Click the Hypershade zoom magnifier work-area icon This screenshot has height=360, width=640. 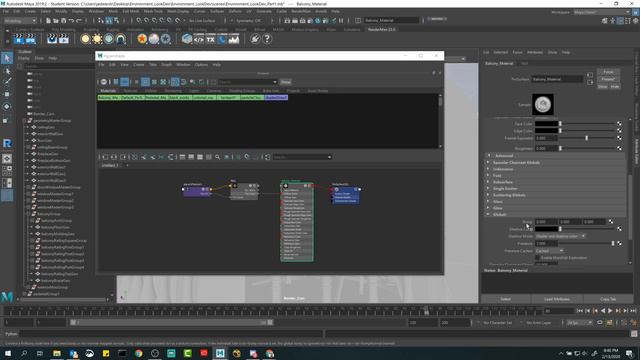tap(218, 157)
